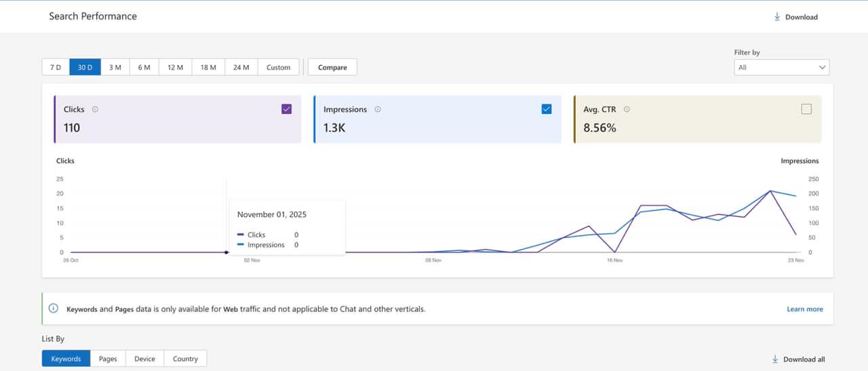Open the Learn more link
The width and height of the screenshot is (868, 371).
click(x=804, y=309)
